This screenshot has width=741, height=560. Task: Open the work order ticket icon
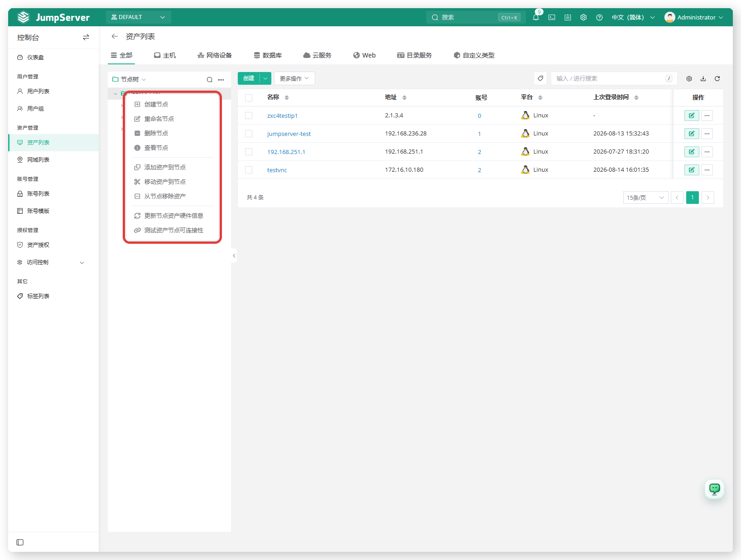pyautogui.click(x=568, y=17)
